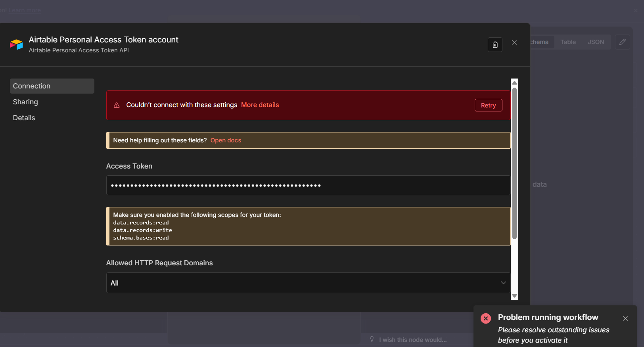The image size is (644, 347).
Task: Click the Access Token input field
Action: tap(308, 185)
